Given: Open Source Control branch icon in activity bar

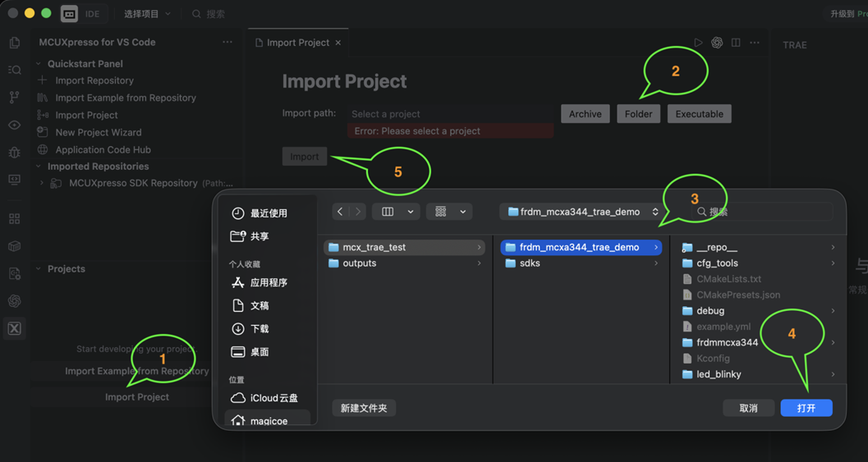Looking at the screenshot, I should pyautogui.click(x=15, y=98).
